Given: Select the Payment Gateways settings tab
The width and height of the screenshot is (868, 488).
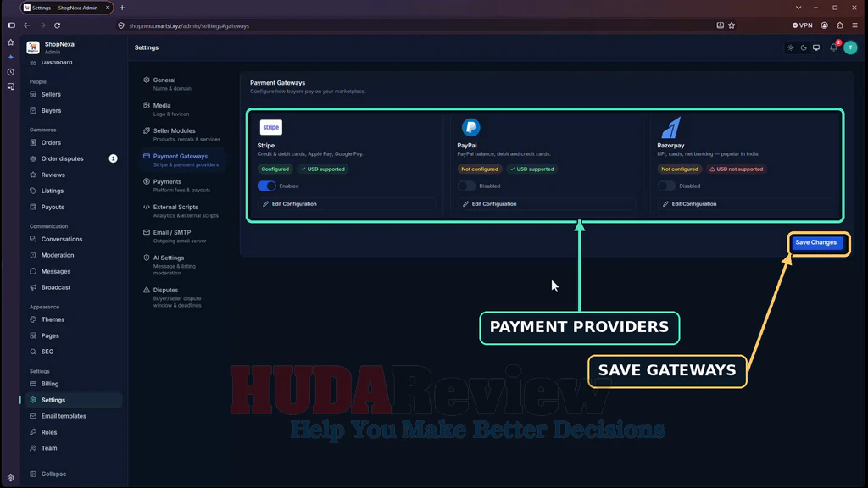Looking at the screenshot, I should [x=181, y=160].
